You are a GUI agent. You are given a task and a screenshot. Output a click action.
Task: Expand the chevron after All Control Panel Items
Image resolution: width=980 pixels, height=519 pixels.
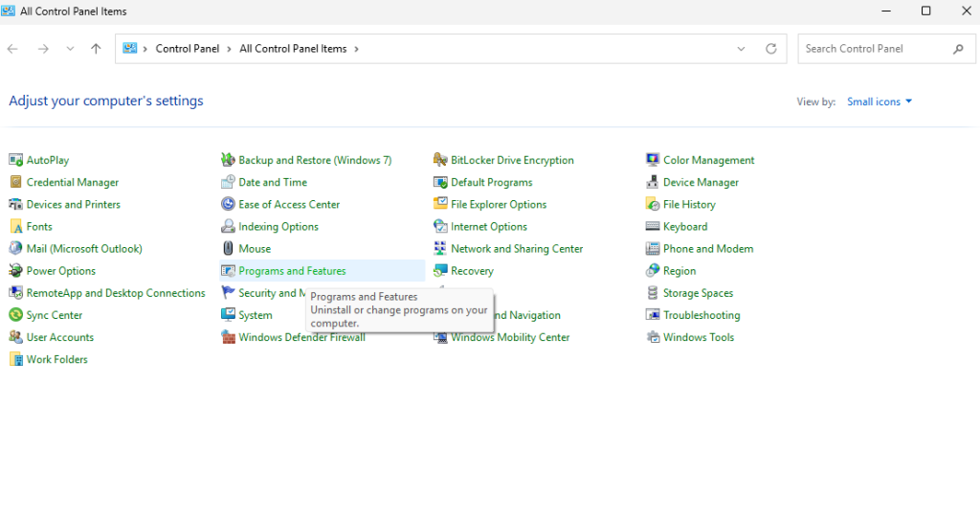[356, 49]
